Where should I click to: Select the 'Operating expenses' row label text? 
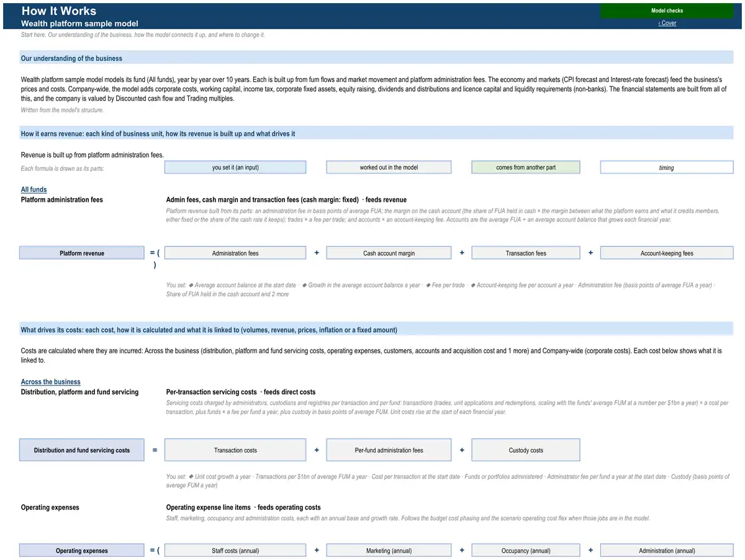pos(50,507)
